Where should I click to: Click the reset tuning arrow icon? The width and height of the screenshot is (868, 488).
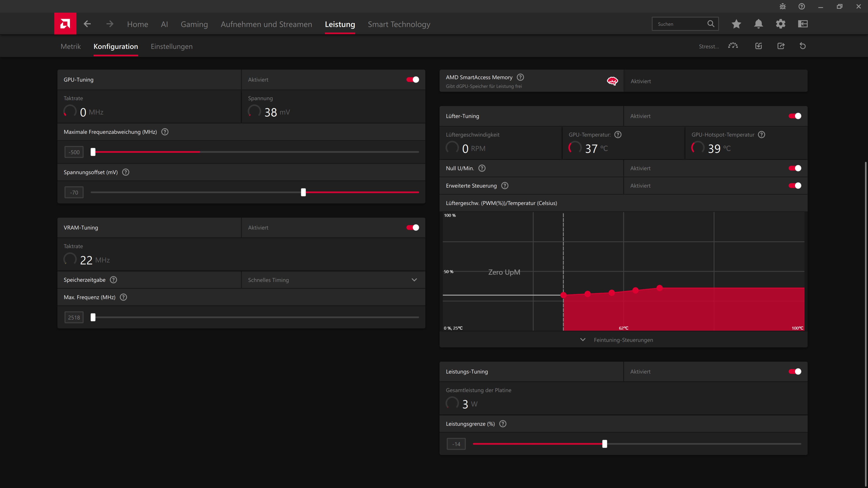point(803,46)
